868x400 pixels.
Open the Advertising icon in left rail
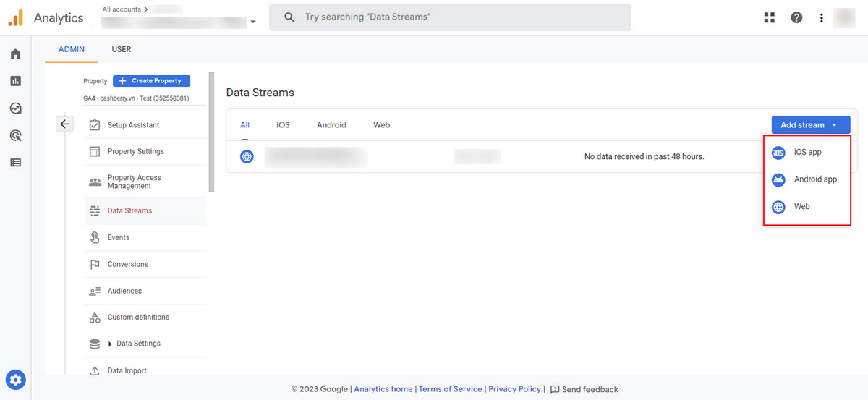tap(15, 135)
